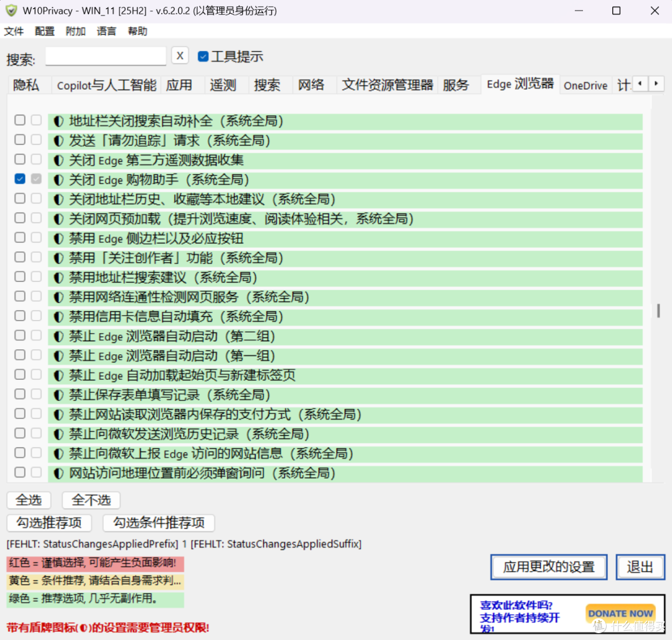Click shield icon beside 发送「请勿追踪」请求
The image size is (672, 640).
58,141
